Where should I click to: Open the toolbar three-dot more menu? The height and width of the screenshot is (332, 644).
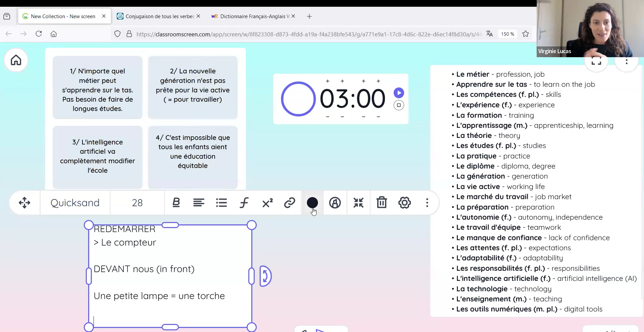pyautogui.click(x=427, y=203)
